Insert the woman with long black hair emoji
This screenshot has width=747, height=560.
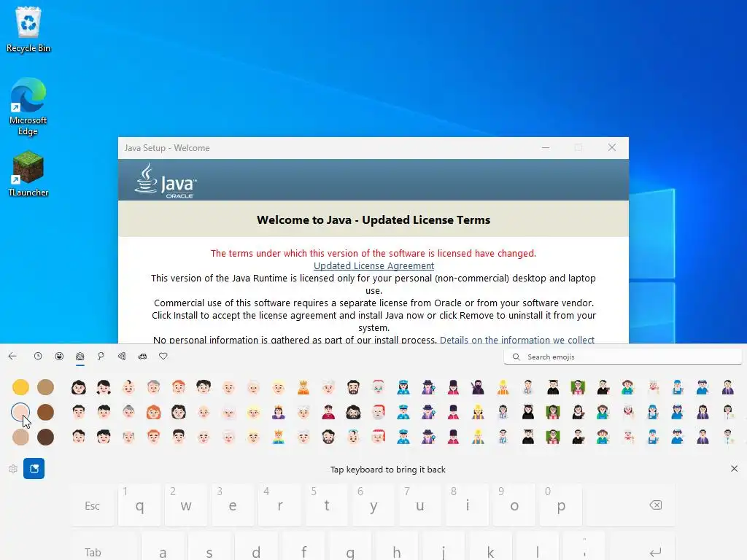pos(79,387)
